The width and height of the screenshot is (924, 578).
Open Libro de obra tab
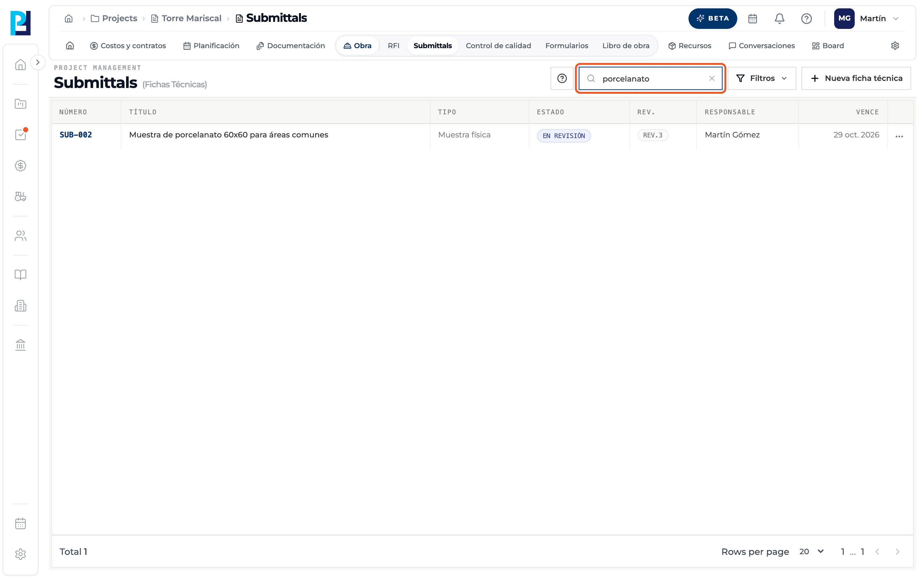pyautogui.click(x=626, y=46)
